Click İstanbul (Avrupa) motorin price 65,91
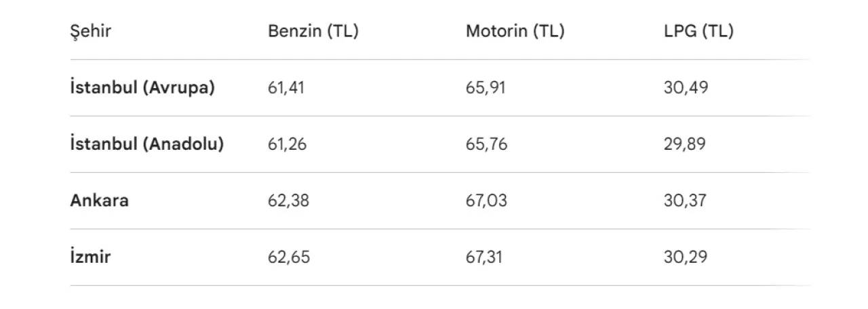Viewport: 868px width, 309px height. click(x=486, y=88)
